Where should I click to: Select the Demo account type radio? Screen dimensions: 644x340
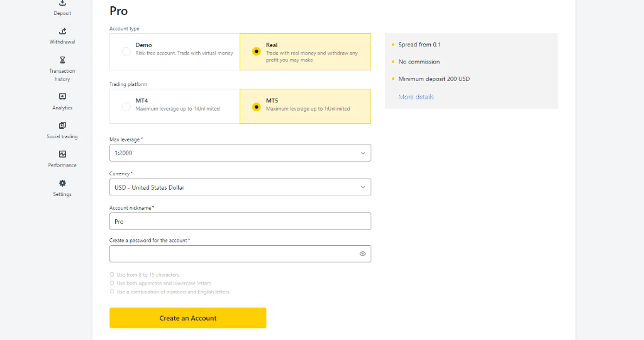point(126,52)
